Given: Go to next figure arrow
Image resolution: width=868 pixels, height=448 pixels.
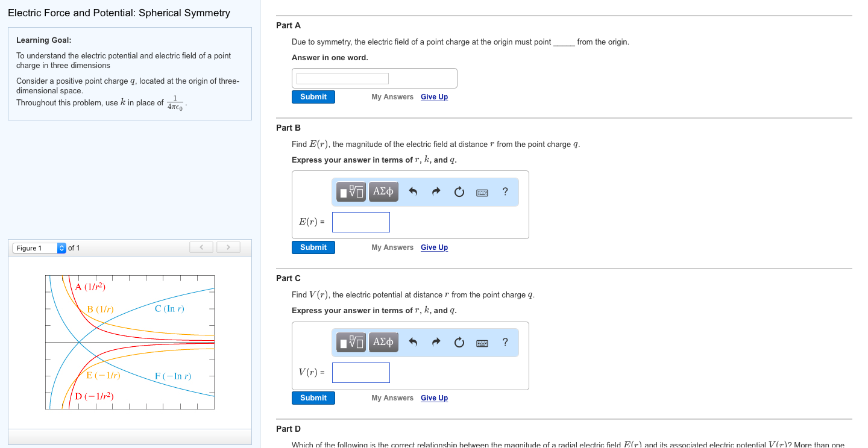Looking at the screenshot, I should (228, 247).
